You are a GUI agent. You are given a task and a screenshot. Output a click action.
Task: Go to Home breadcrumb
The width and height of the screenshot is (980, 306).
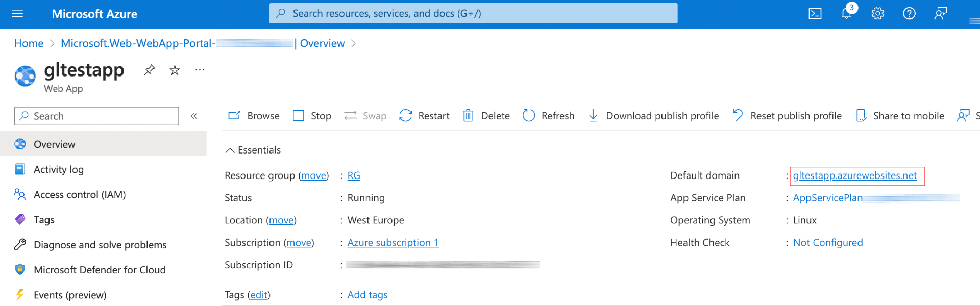(29, 43)
